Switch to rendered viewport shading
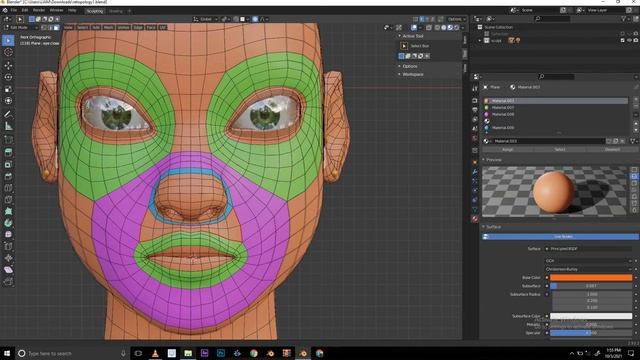Viewport: 640px width, 360px height. tap(456, 27)
